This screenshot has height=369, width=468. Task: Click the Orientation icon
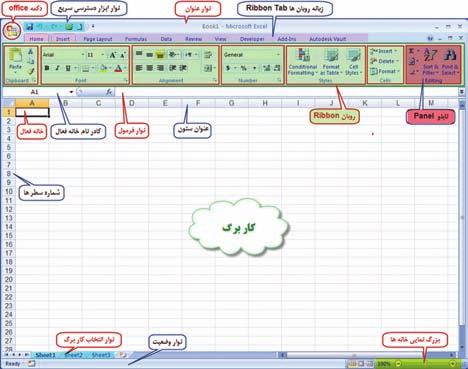click(172, 54)
